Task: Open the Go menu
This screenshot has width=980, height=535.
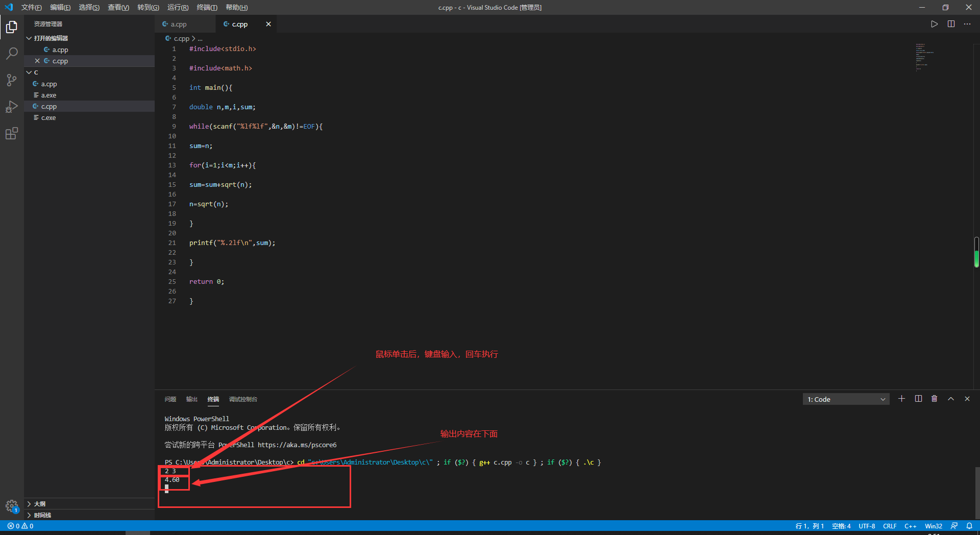Action: tap(148, 7)
